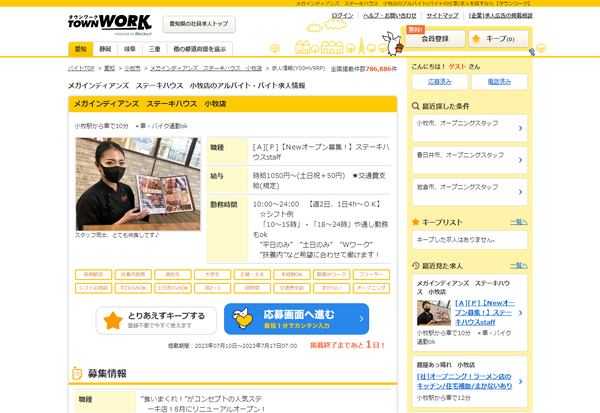Click メガインディアンズ ステーキハウス 小牧店 breadcrumb
600x413 pixels.
click(x=206, y=68)
